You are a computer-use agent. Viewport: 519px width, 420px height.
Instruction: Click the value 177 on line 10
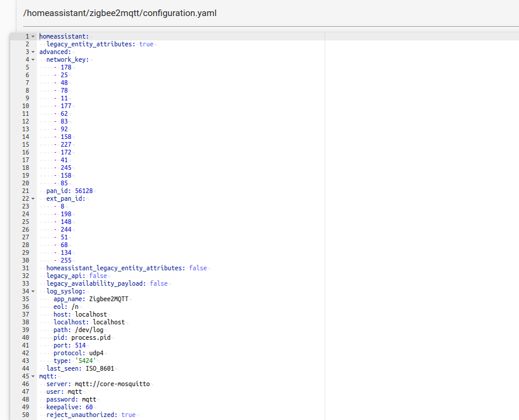point(66,106)
